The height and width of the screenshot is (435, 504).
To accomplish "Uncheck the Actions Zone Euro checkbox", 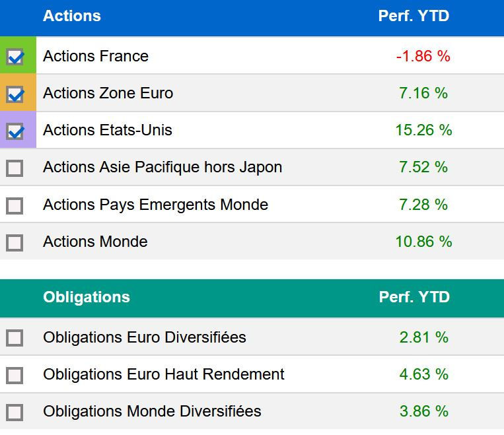I will point(15,94).
